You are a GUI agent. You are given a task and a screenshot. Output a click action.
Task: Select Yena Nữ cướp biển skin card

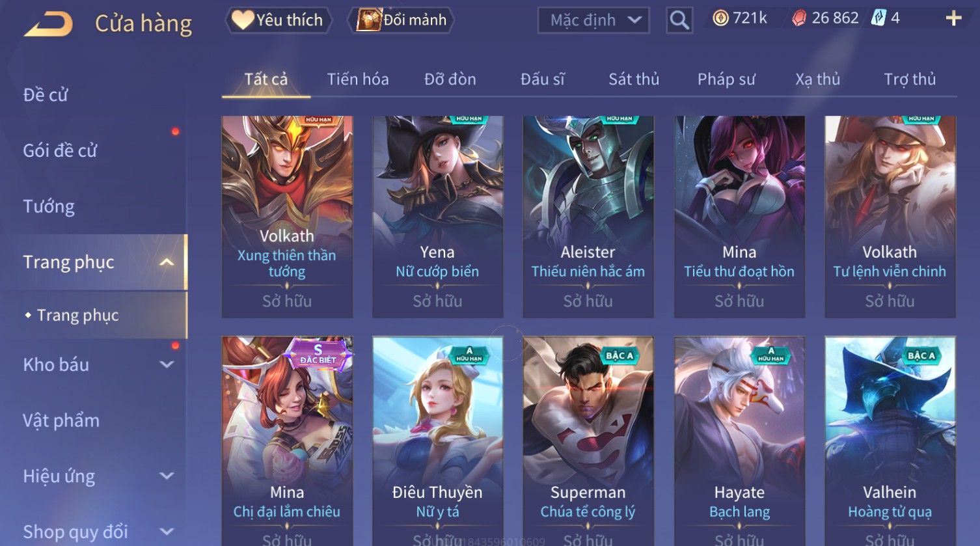437,217
